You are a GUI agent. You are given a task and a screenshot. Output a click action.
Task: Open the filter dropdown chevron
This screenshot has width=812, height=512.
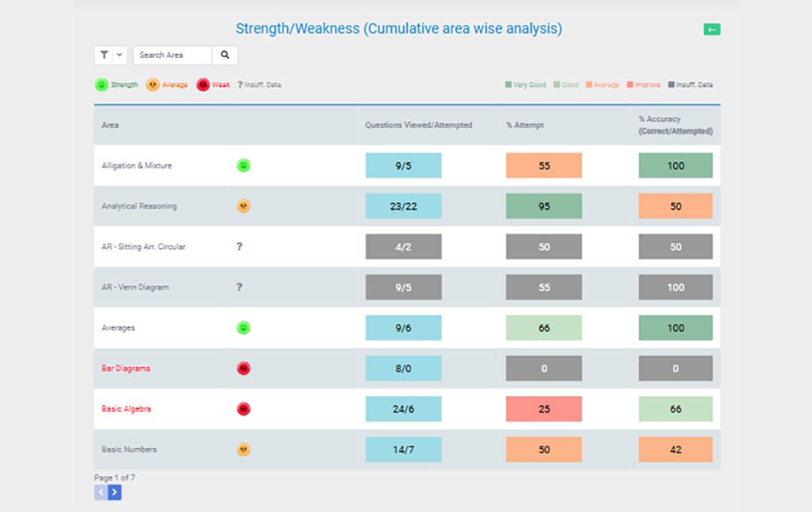coord(119,55)
